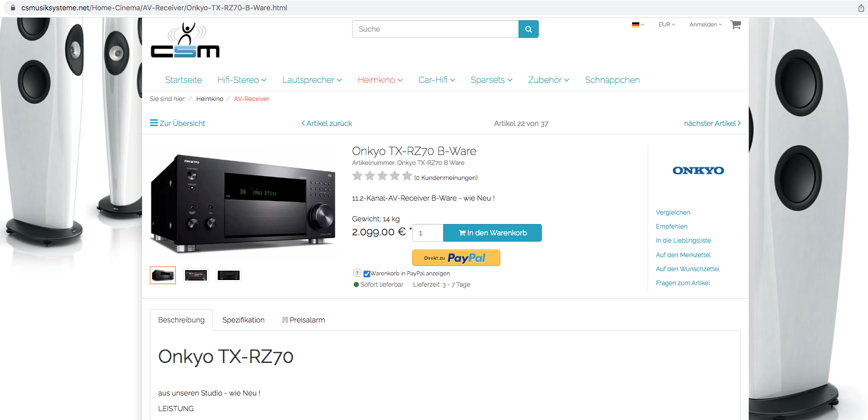Expand the Anmelden dropdown

(706, 24)
